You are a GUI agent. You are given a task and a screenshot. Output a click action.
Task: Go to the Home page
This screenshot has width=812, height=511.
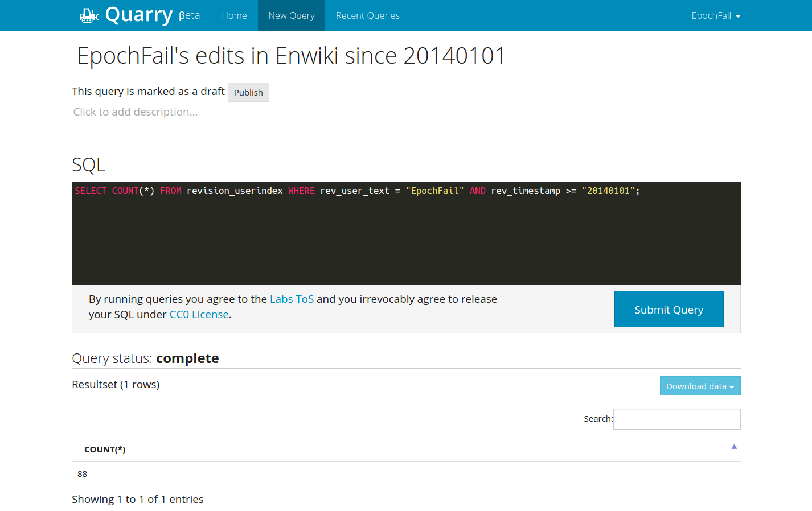(234, 15)
